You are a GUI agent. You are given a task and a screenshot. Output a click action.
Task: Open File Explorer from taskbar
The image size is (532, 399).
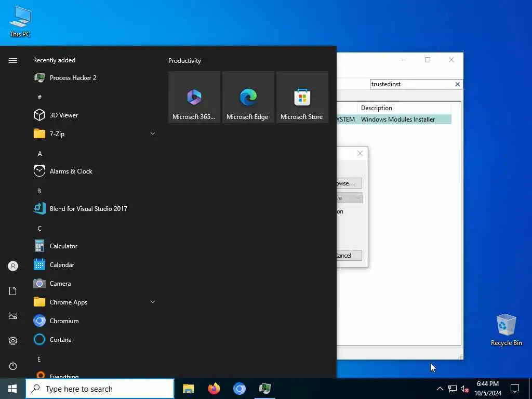click(x=188, y=389)
